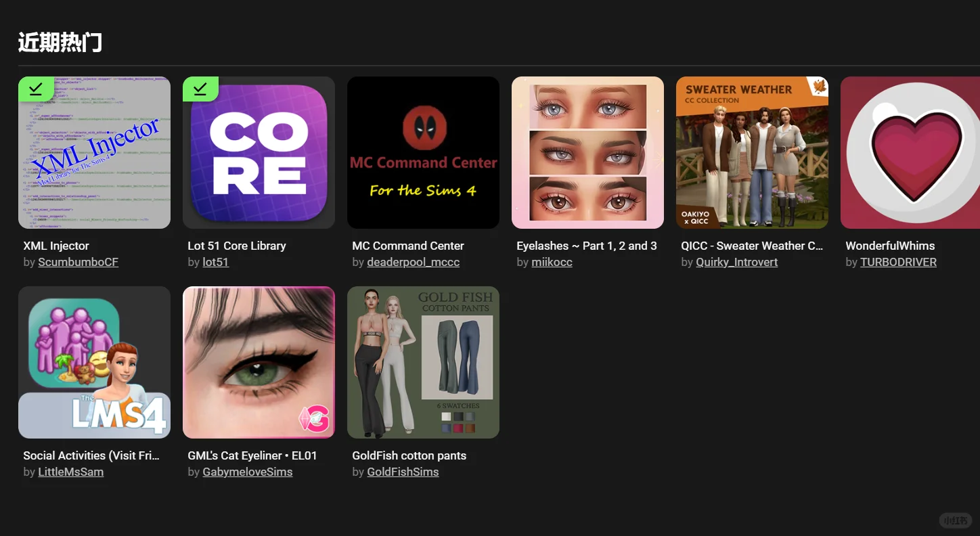Visit author lot51's profile
The image size is (980, 536).
pos(215,262)
